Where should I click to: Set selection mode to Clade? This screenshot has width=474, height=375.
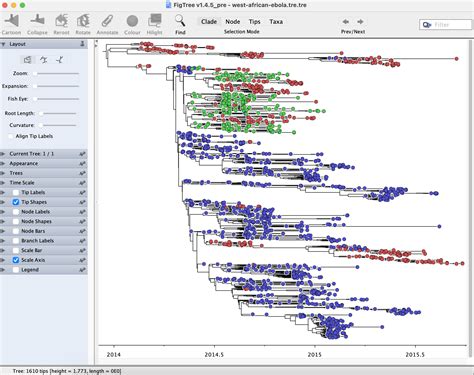point(209,22)
